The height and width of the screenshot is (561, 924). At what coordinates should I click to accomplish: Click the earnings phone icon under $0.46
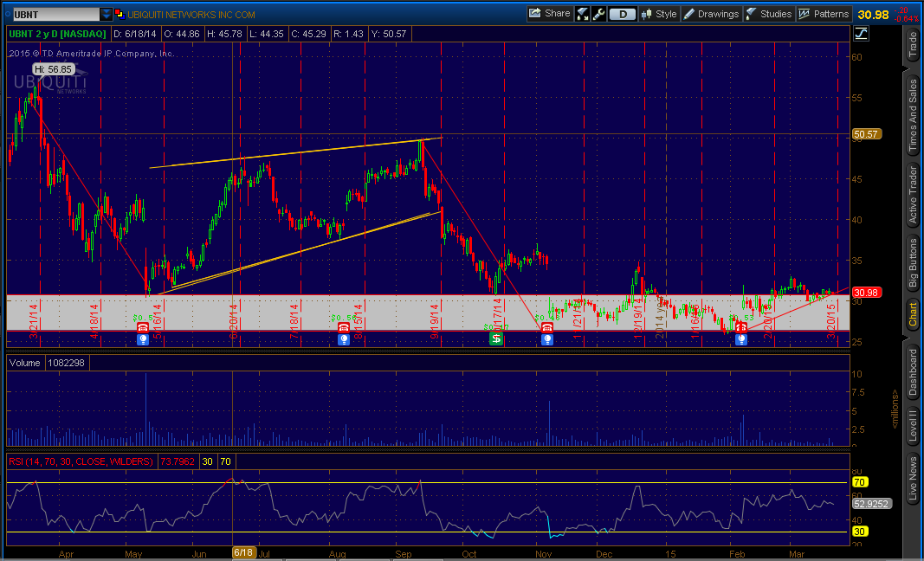tap(547, 327)
